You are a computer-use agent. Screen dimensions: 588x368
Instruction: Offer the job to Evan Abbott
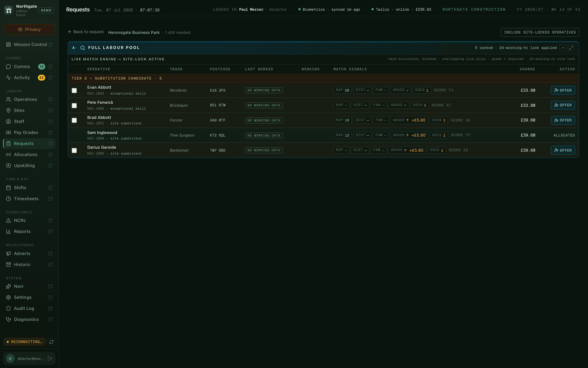click(563, 90)
